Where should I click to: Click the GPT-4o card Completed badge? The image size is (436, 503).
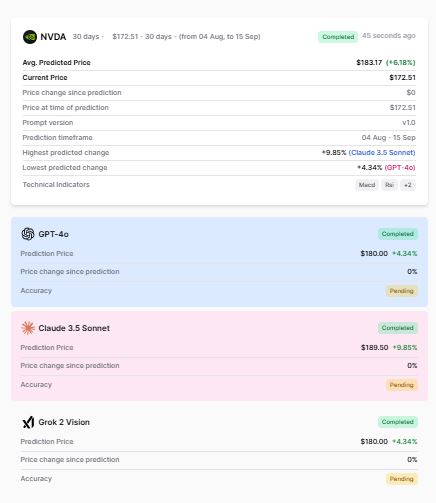pyautogui.click(x=397, y=234)
